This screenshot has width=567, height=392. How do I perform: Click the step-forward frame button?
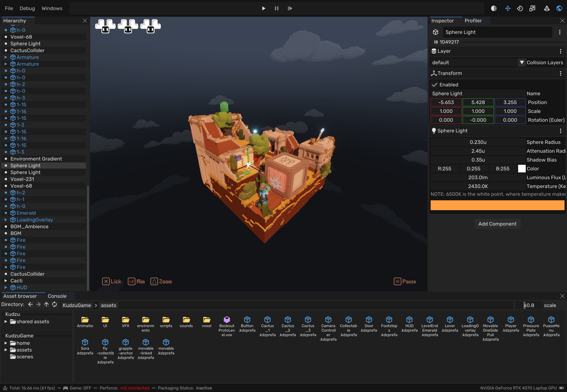pyautogui.click(x=290, y=8)
